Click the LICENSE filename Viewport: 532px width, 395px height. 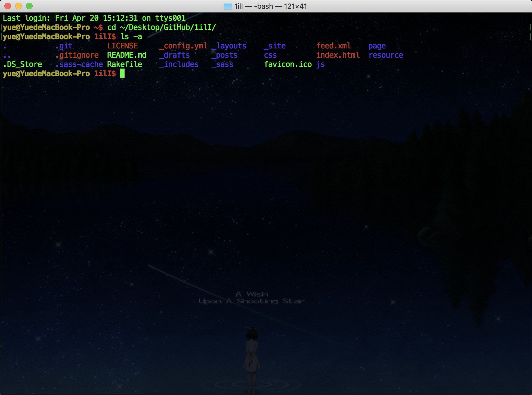[122, 46]
